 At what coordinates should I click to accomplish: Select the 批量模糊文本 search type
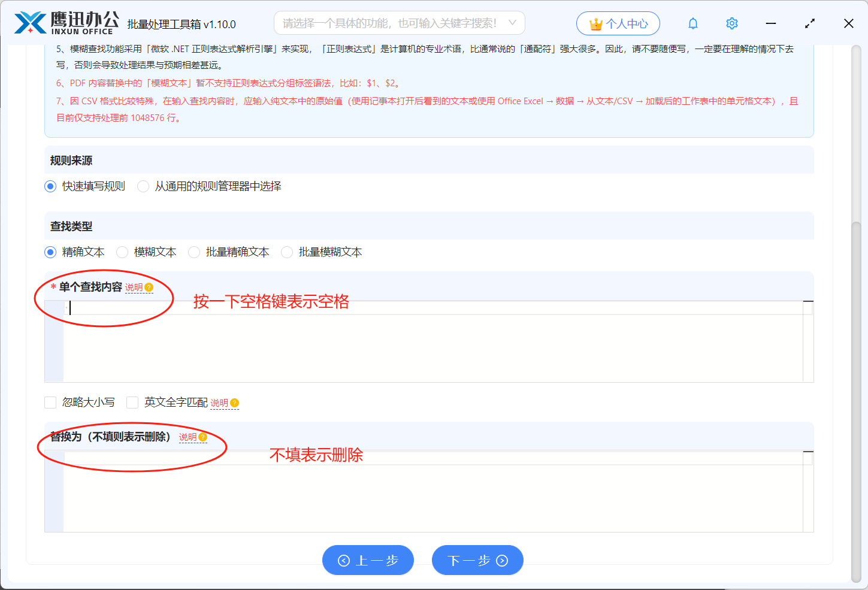pos(286,252)
